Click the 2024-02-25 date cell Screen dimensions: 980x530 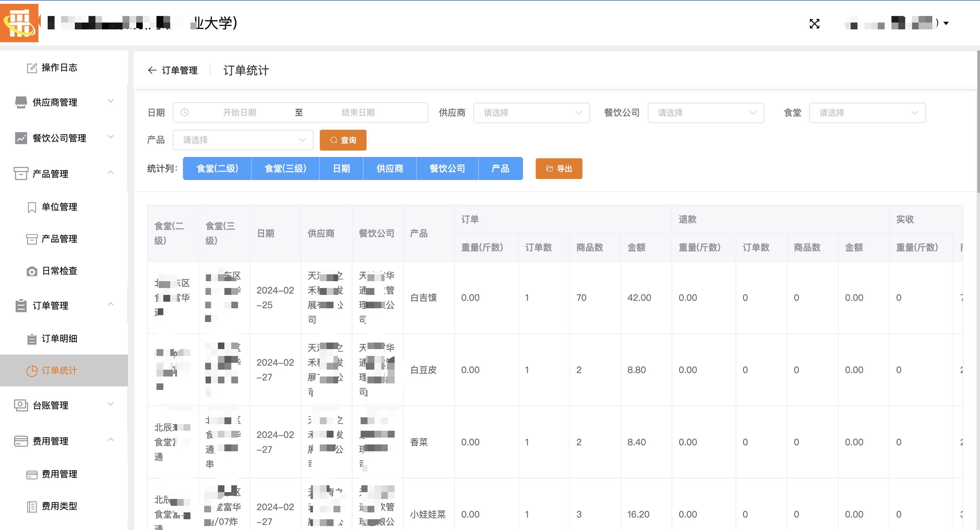click(x=275, y=298)
